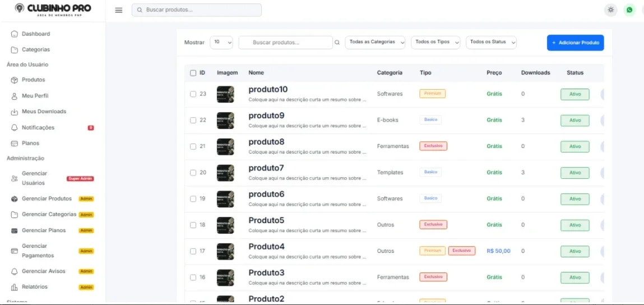Screen dimensions: 644x305
Task: Open Gerenciar Avisos admin page
Action: (44, 271)
